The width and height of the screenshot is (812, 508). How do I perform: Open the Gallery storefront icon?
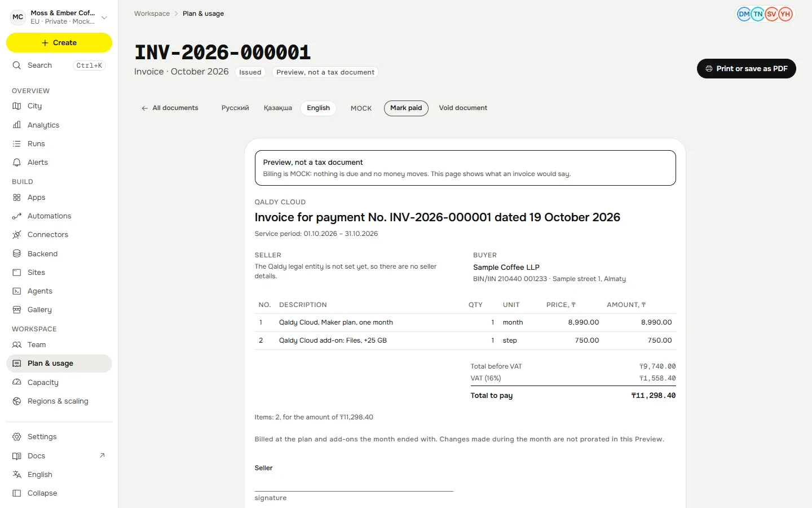pyautogui.click(x=17, y=310)
